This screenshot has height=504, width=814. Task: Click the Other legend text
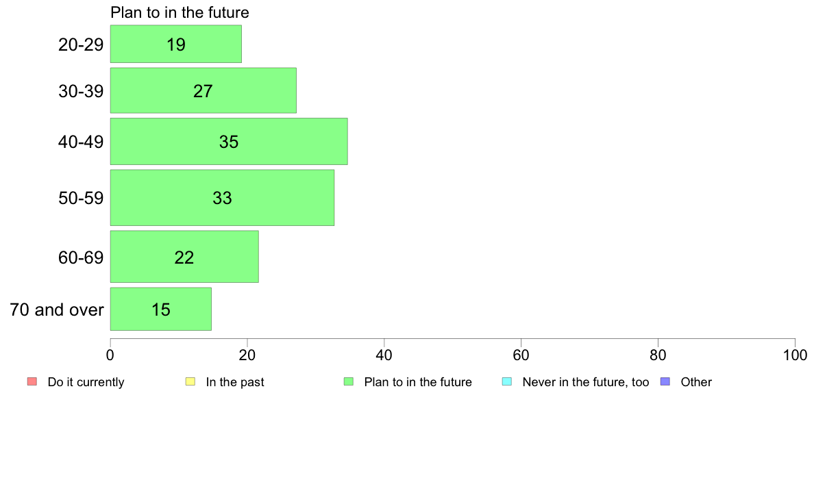coord(696,382)
